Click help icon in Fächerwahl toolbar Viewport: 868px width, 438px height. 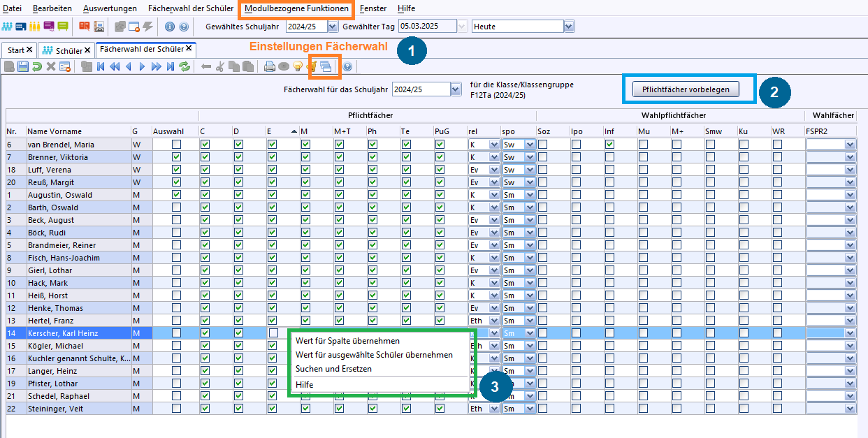coord(347,66)
